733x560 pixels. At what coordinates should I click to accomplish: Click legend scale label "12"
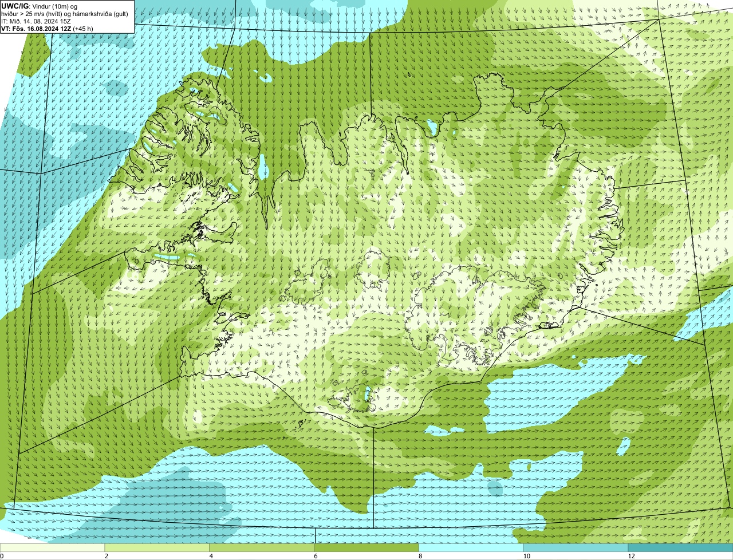(x=631, y=556)
